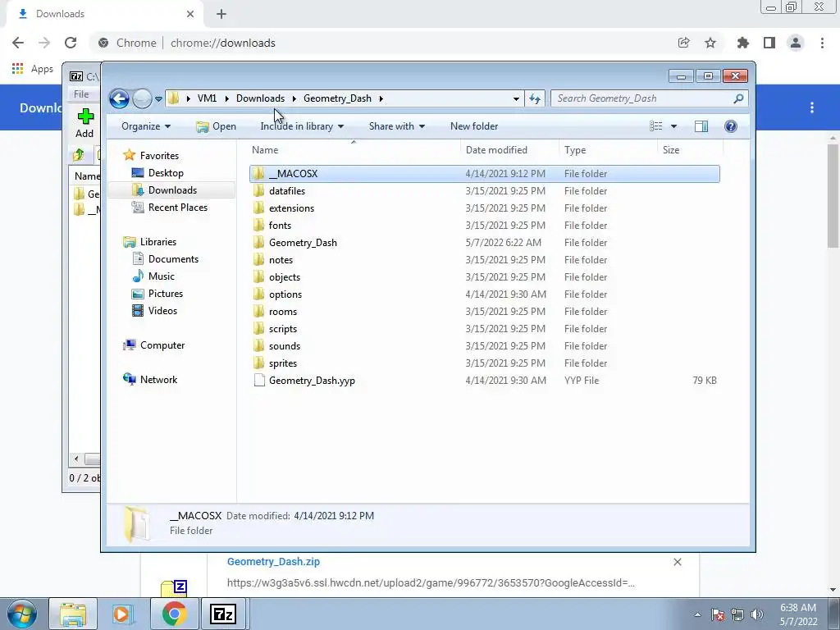The width and height of the screenshot is (840, 630).
Task: Select Pictures library in navigation pane
Action: pyautogui.click(x=166, y=294)
